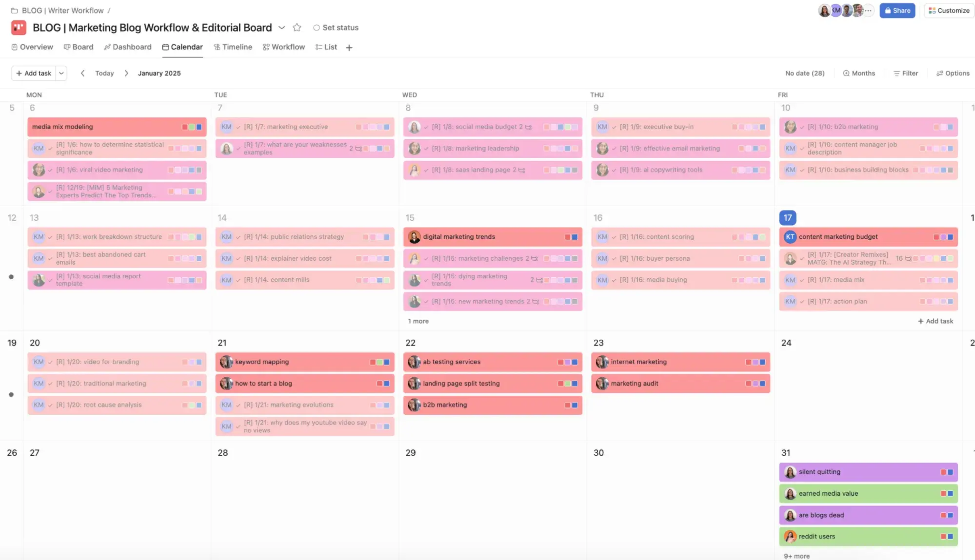Click the Customize button top right
Image resolution: width=975 pixels, height=560 pixels.
(950, 10)
